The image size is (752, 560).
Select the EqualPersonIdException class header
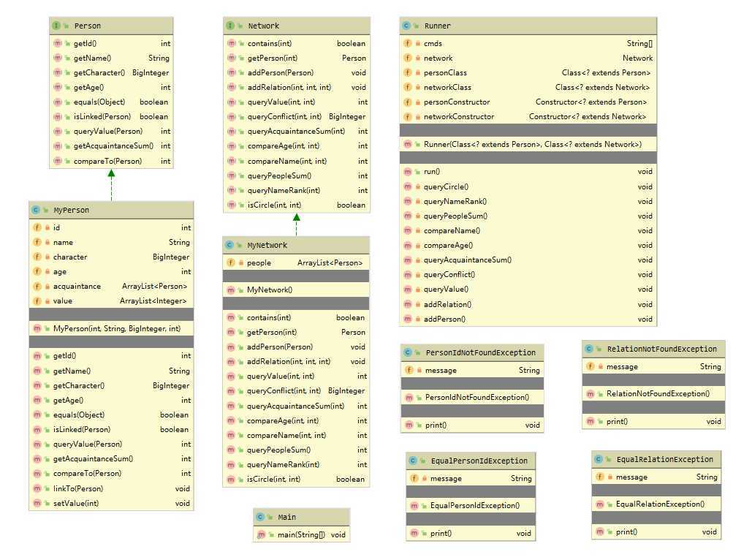[x=471, y=461]
